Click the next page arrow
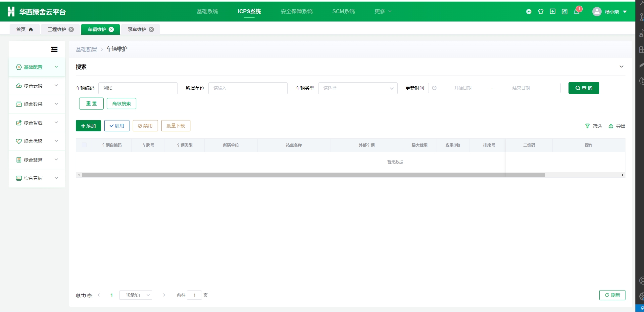644x312 pixels. pos(164,295)
